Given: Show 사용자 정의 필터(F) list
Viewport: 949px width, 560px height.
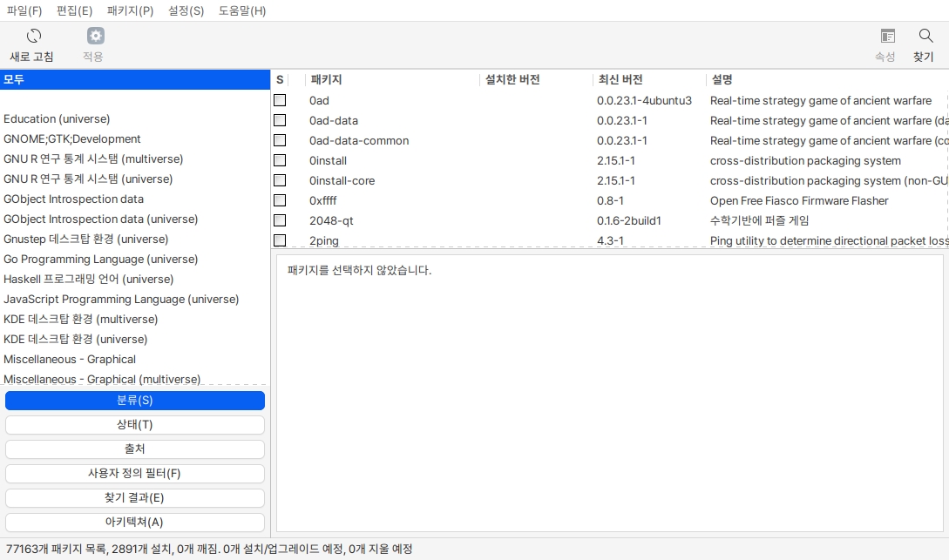Looking at the screenshot, I should 134,474.
